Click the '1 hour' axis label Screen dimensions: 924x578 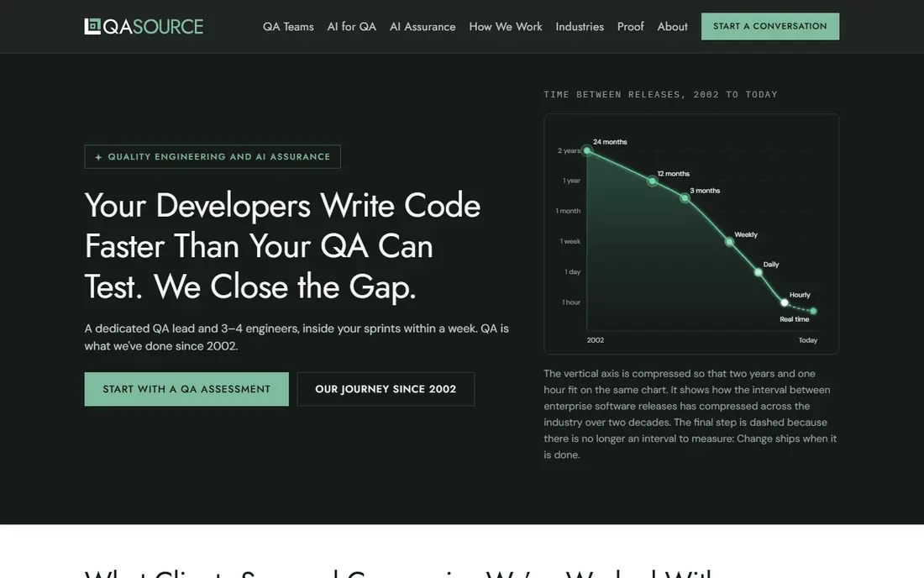click(x=571, y=302)
